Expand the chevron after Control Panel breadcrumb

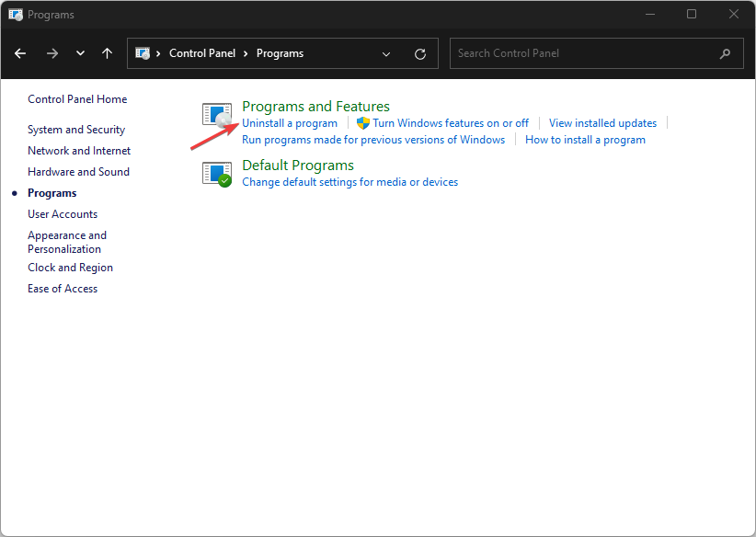pyautogui.click(x=246, y=54)
